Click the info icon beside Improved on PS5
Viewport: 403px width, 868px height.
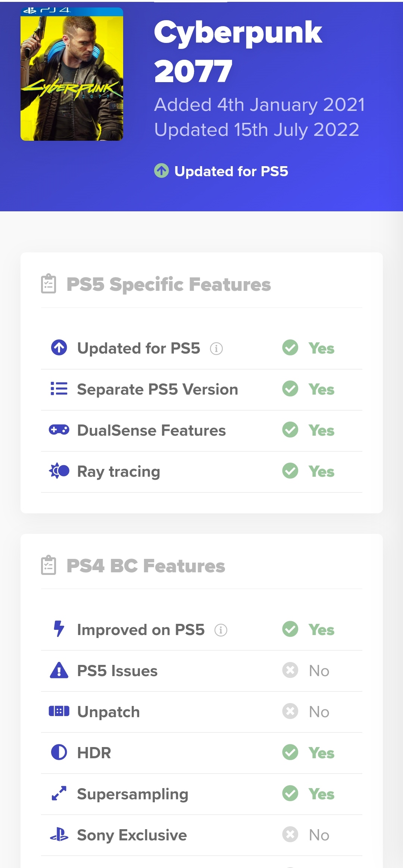(221, 630)
